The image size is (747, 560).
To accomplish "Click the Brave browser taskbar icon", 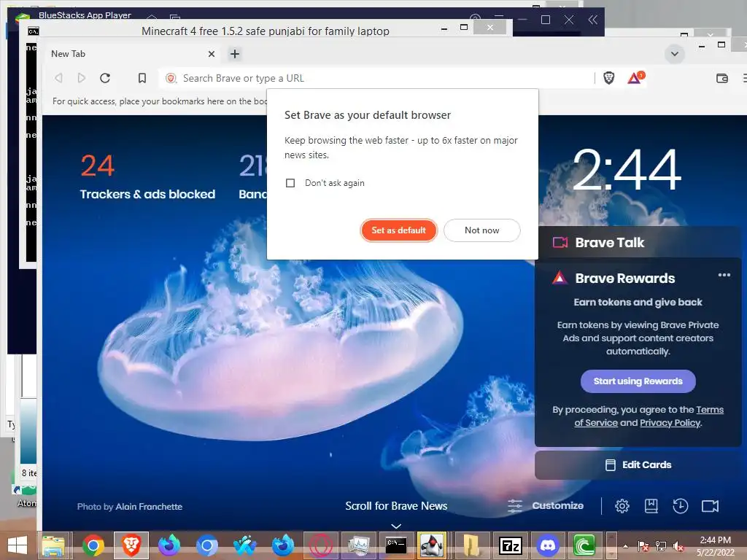I will click(x=131, y=545).
